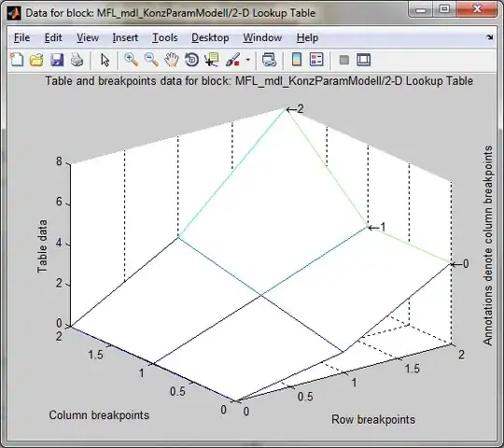The width and height of the screenshot is (504, 448).
Task: Click Show Plot Tools and Dock icon
Action: click(x=364, y=60)
